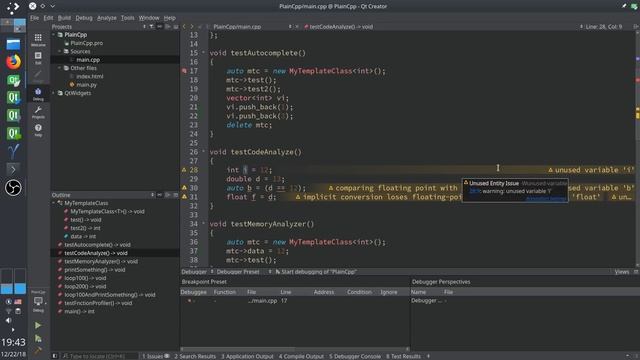Go back with the editor navigation arrow
640x360 pixels.
click(184, 27)
